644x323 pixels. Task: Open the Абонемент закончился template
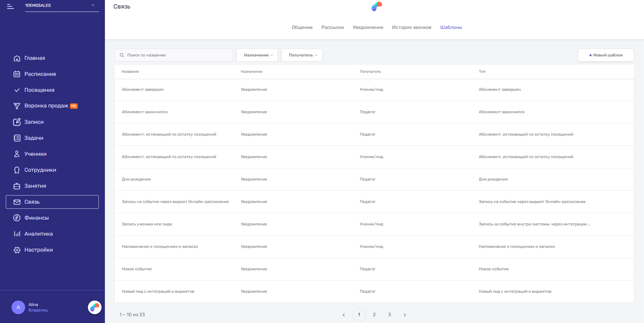[374, 112]
